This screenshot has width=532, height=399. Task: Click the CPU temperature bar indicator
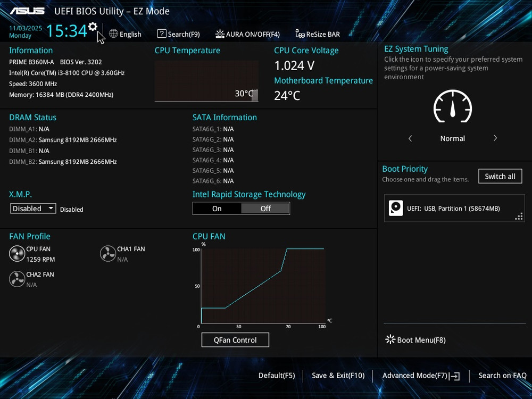255,96
